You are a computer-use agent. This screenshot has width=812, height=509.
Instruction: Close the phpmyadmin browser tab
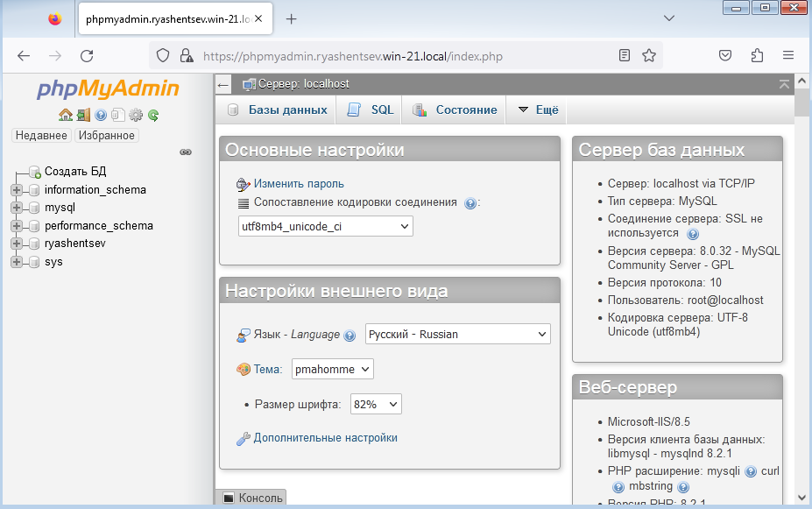258,18
